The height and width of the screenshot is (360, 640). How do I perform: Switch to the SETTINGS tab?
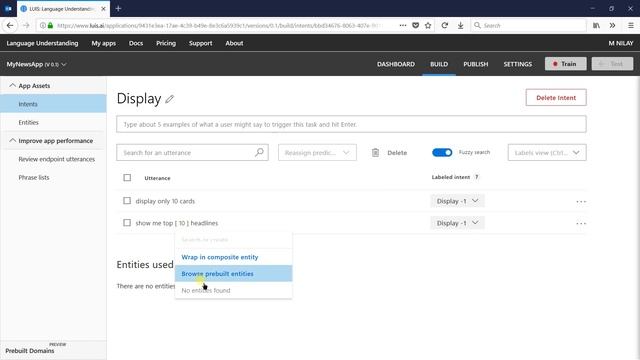coord(518,64)
